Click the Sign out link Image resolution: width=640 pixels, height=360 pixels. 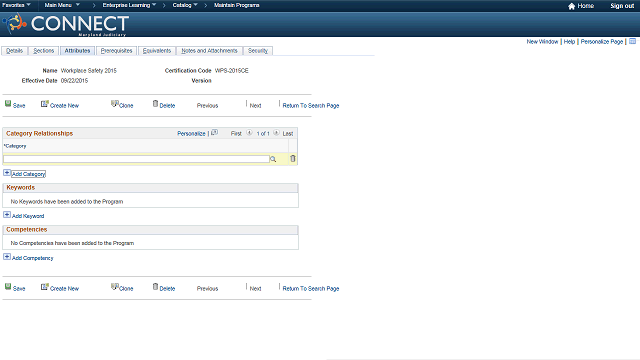pos(622,6)
